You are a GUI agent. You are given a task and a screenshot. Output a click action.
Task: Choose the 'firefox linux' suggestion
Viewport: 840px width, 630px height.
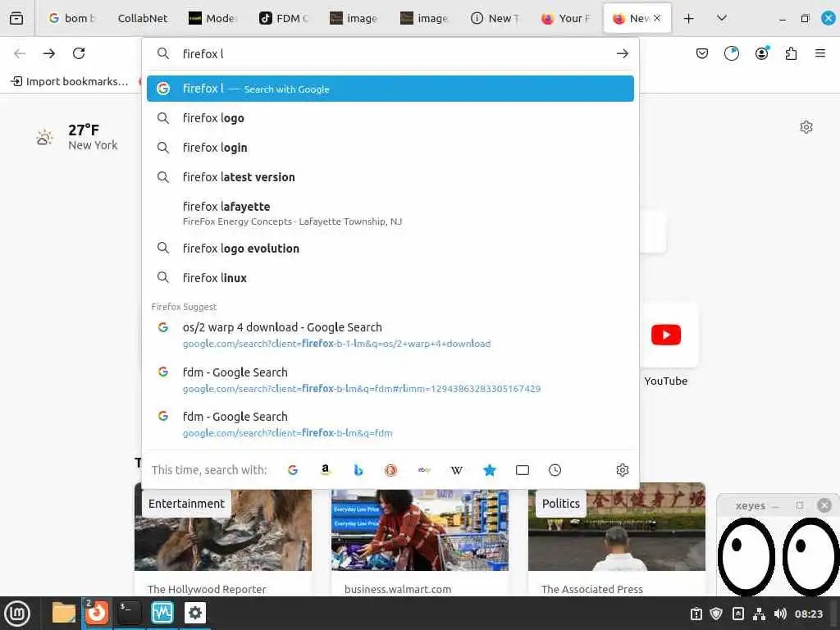click(x=390, y=277)
